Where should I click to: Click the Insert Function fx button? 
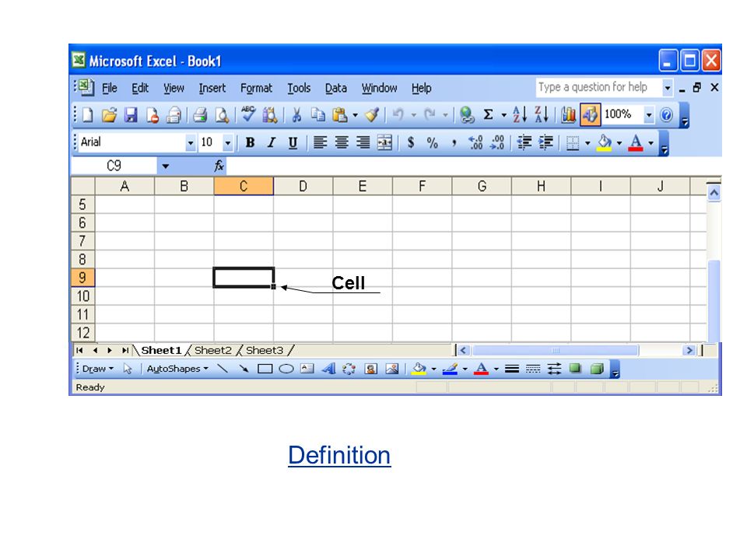pos(219,166)
